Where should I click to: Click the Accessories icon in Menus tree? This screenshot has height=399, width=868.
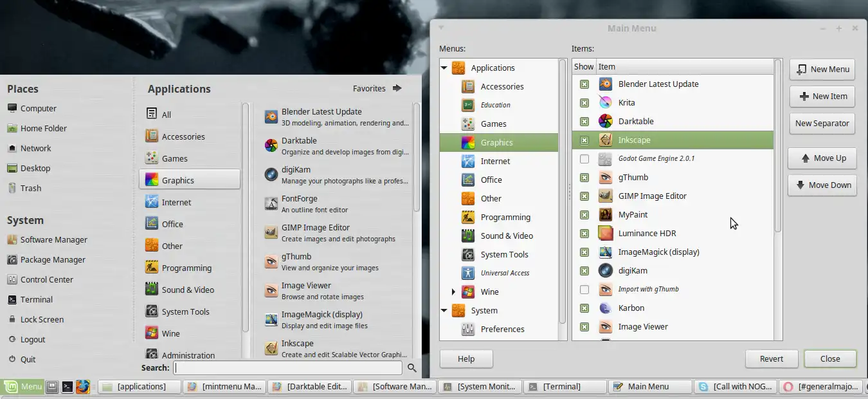tap(468, 86)
